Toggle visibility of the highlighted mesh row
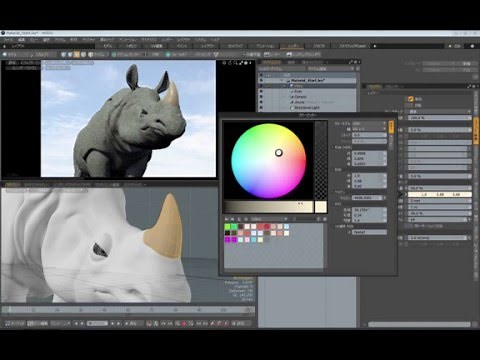This screenshot has height=360, width=480. point(261,86)
